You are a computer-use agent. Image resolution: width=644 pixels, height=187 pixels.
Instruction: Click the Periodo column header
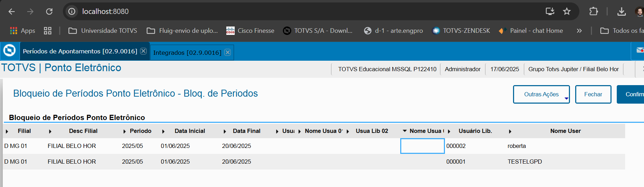tap(140, 131)
